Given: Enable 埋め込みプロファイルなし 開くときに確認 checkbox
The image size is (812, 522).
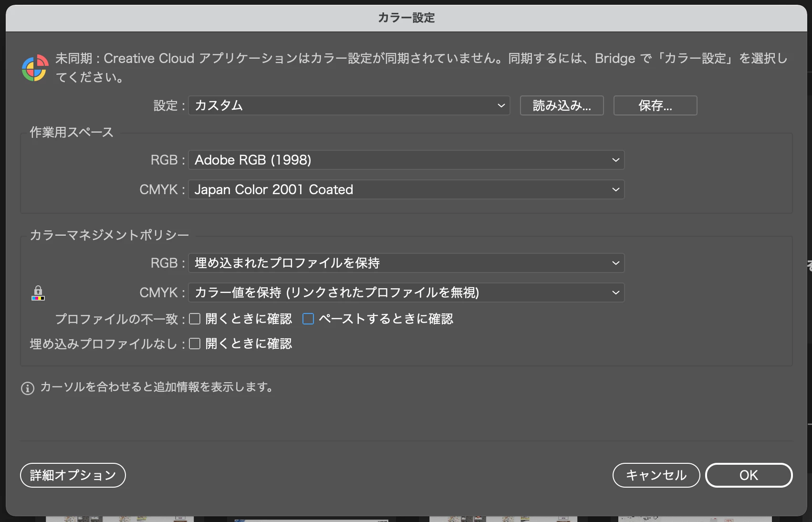Looking at the screenshot, I should pyautogui.click(x=195, y=344).
